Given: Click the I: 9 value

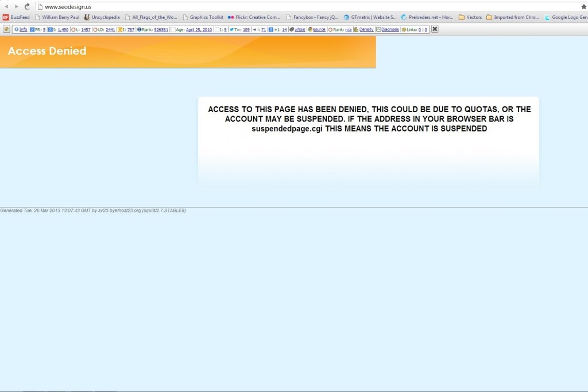Looking at the screenshot, I should click(225, 30).
